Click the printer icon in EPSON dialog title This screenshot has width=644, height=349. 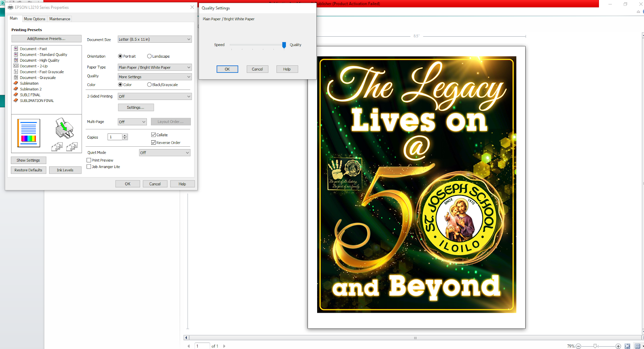10,7
